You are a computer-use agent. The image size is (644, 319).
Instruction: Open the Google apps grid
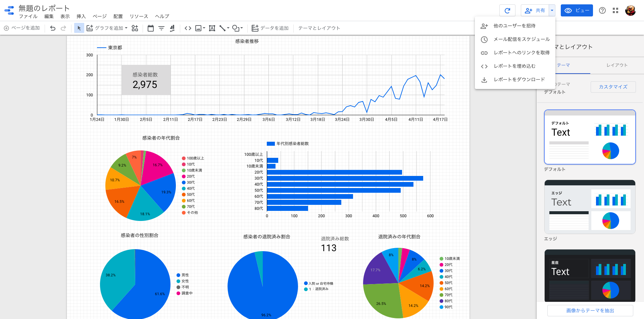(x=615, y=10)
